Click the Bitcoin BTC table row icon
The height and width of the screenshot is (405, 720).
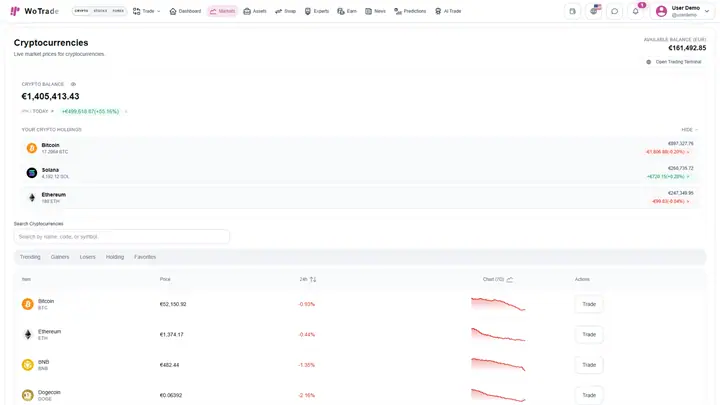[28, 304]
